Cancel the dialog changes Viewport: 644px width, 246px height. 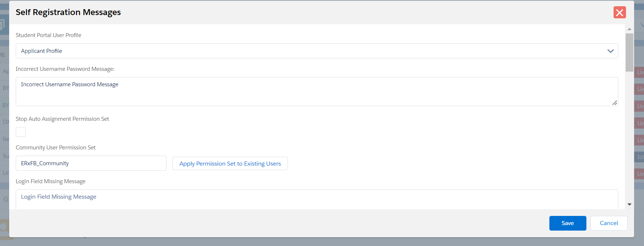(609, 223)
